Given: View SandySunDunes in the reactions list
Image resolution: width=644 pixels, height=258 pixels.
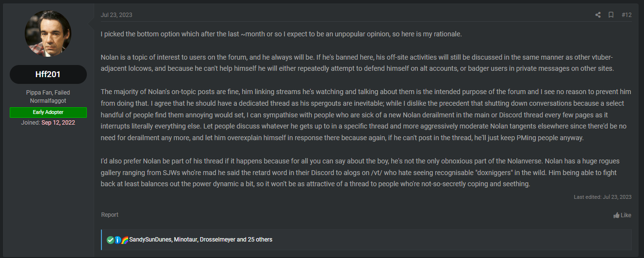Looking at the screenshot, I should click(x=150, y=240).
